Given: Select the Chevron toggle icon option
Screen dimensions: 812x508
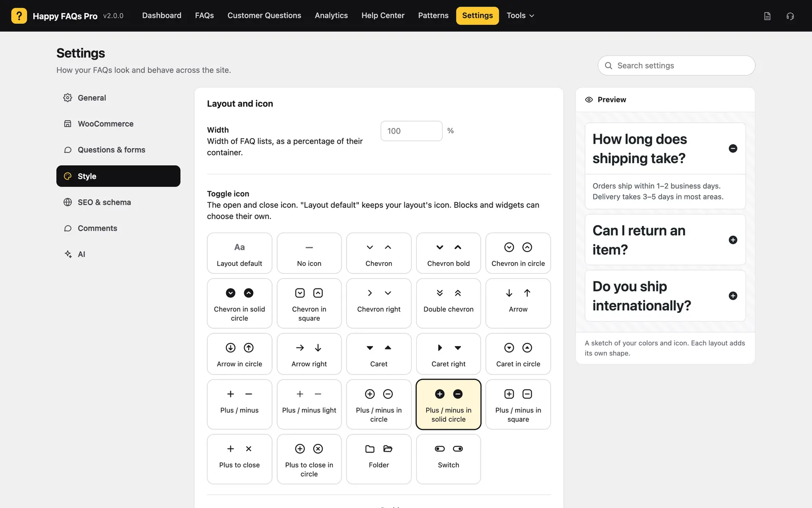Looking at the screenshot, I should (x=379, y=253).
